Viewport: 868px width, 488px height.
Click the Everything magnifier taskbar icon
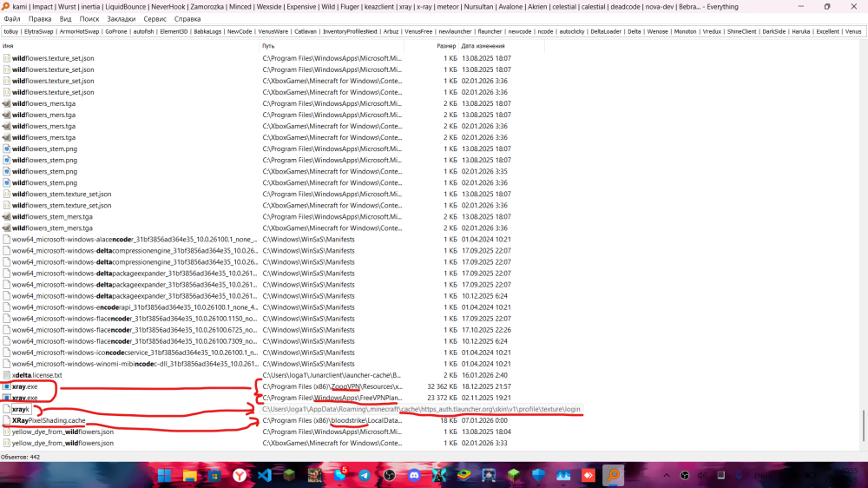tap(614, 475)
